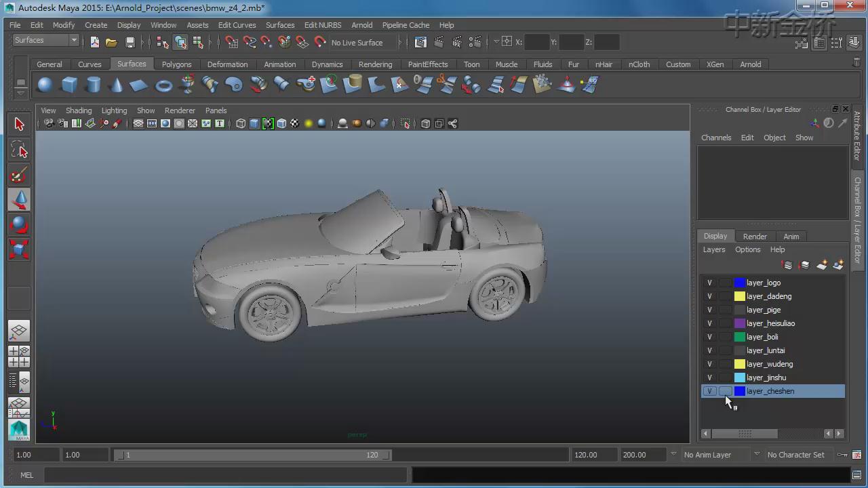Click the time range slider bar
This screenshot has height=488, width=868.
pyautogui.click(x=252, y=455)
